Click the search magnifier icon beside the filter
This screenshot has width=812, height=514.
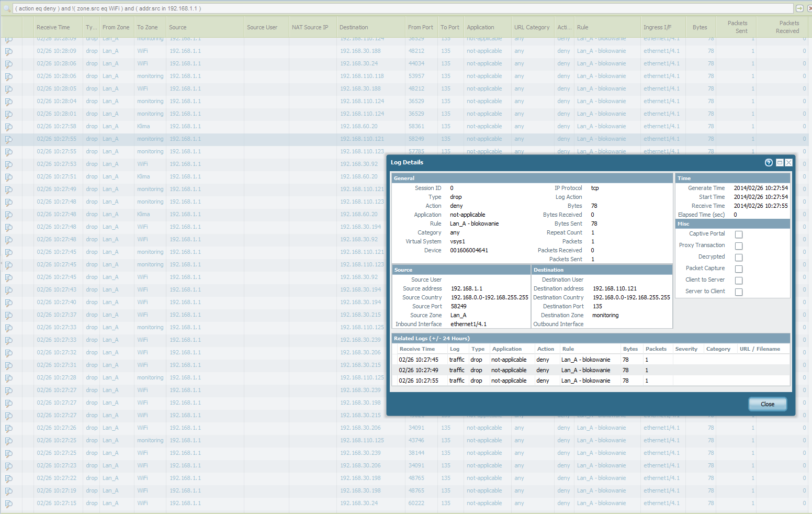pos(7,8)
